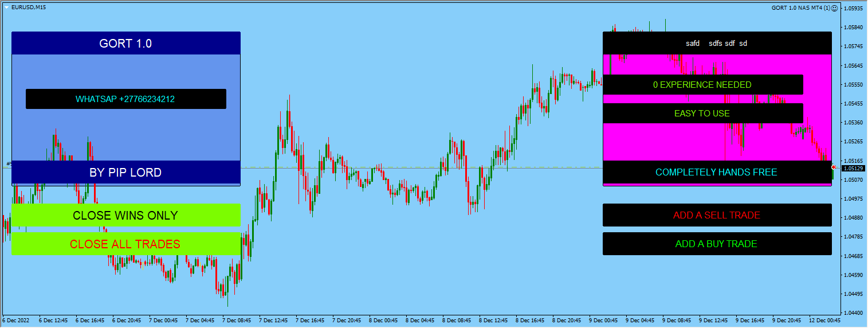Open the chart dropdown arrow beside EURUSD,M15
This screenshot has height=328, width=868.
6,7
